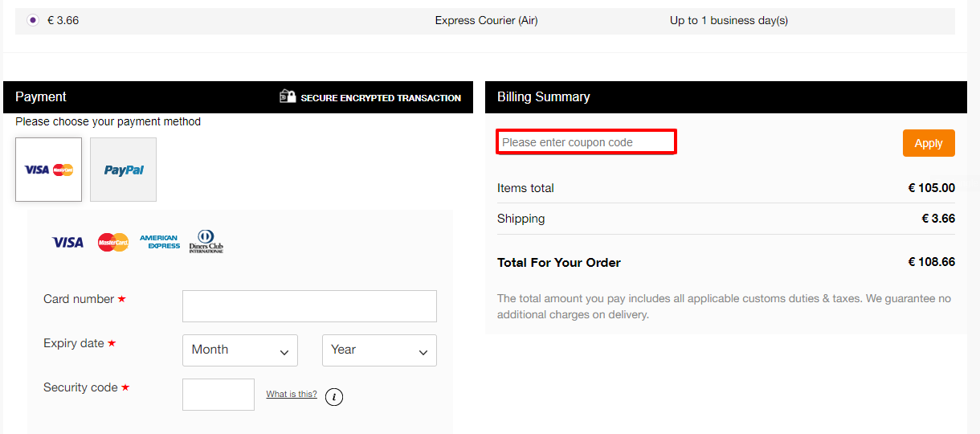Viewport: 980px width, 434px height.
Task: Open the security code info icon
Action: (334, 396)
